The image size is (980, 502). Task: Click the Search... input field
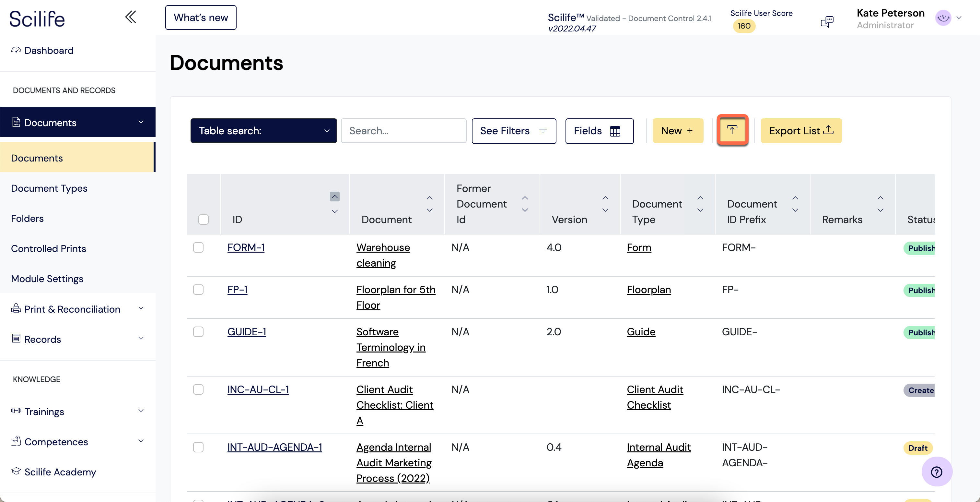[x=404, y=131]
